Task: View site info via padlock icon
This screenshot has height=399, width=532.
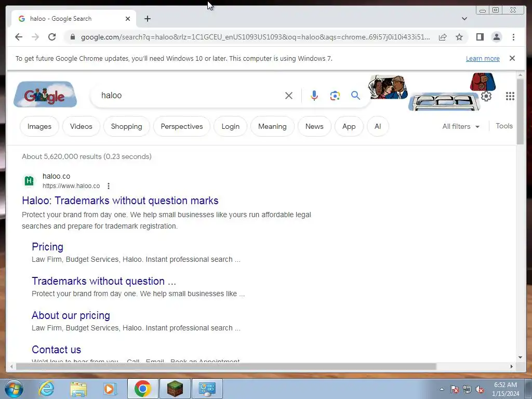Action: pyautogui.click(x=72, y=37)
